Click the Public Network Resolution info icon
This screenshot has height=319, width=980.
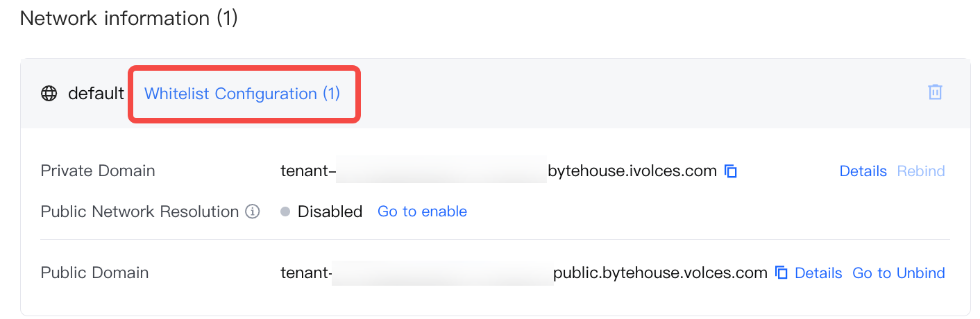(253, 212)
